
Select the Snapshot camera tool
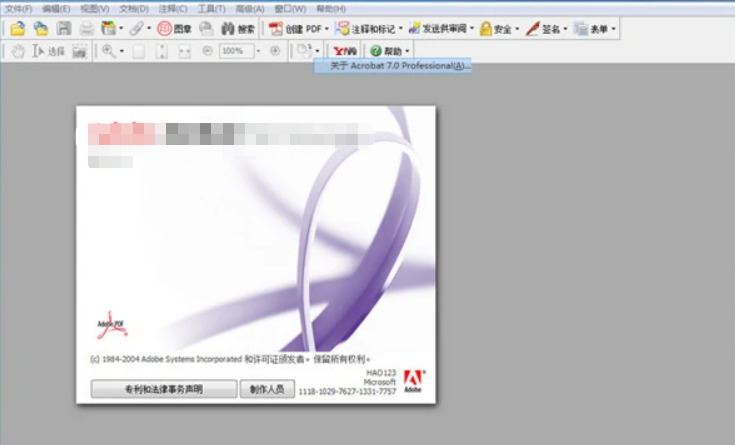point(80,51)
